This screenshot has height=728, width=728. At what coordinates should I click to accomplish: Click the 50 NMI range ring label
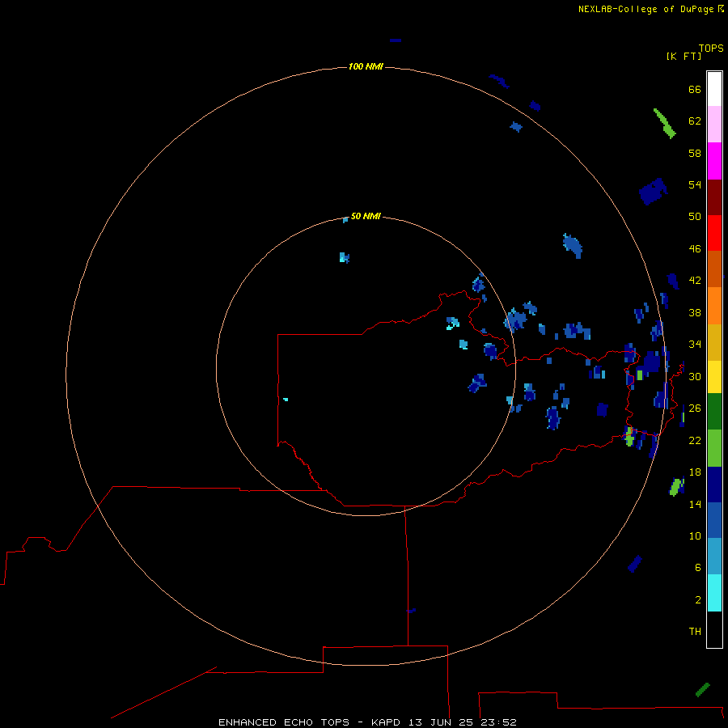366,216
